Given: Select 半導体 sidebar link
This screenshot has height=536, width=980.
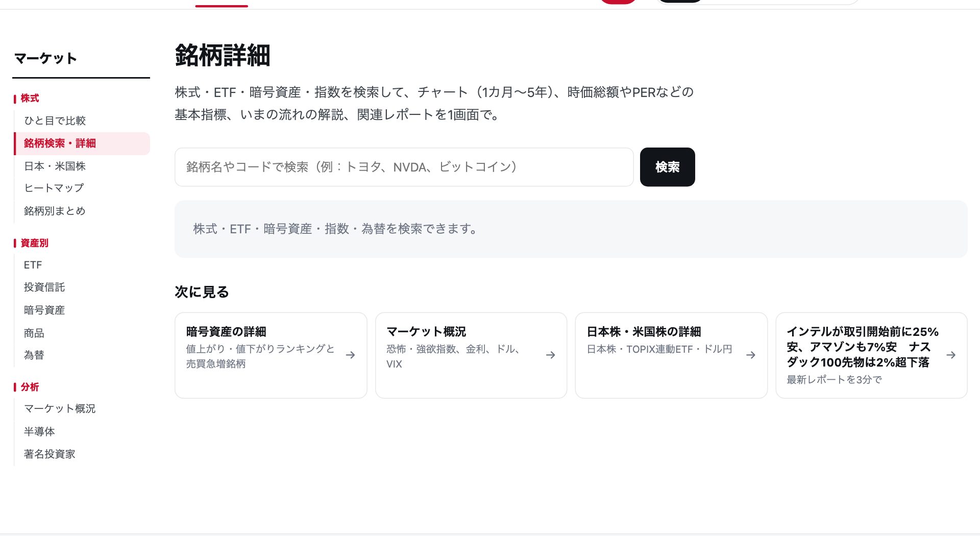Looking at the screenshot, I should tap(39, 431).
